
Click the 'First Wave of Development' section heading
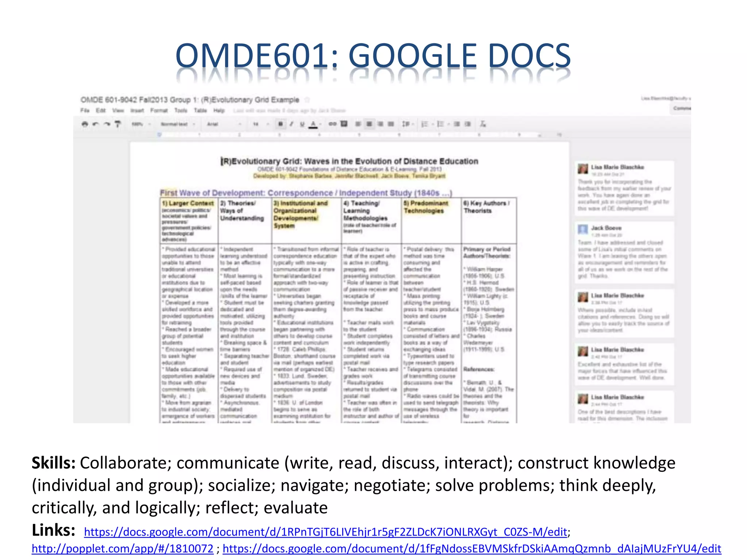306,192
